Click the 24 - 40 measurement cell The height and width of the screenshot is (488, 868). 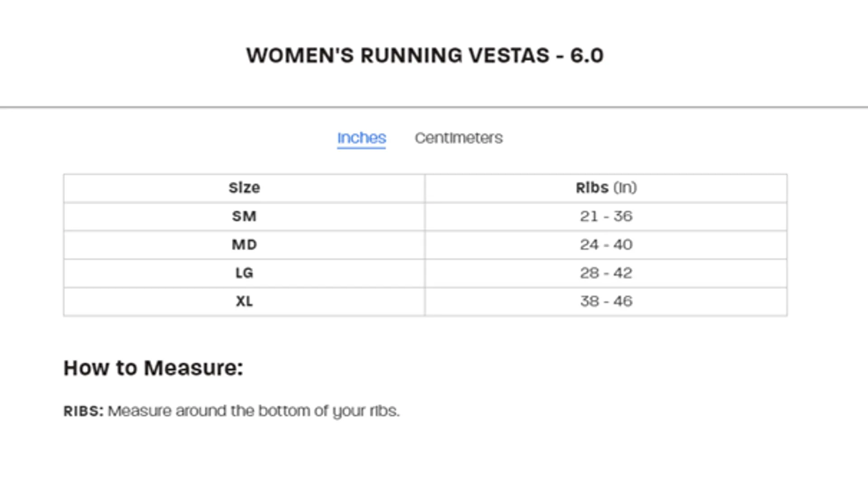tap(606, 245)
